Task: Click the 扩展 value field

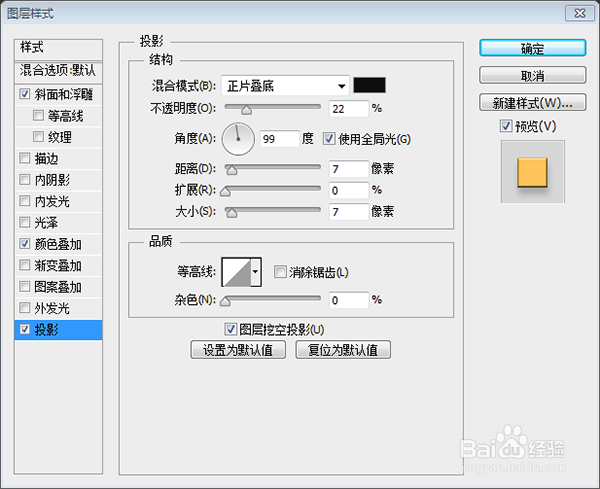Action: (349, 190)
